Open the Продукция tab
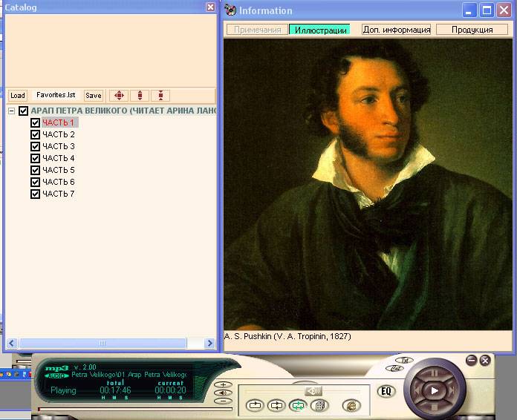Viewport: 517px width, 420px height. click(472, 30)
